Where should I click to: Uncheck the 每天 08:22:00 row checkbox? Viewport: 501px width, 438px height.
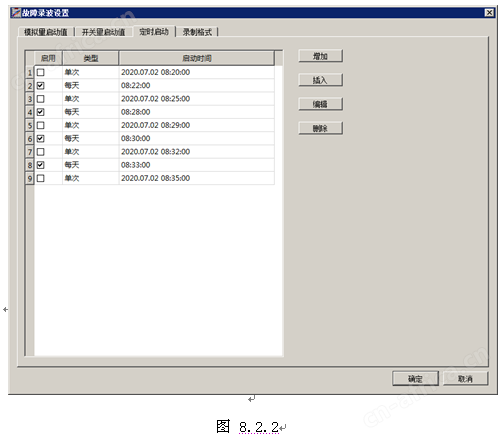41,86
